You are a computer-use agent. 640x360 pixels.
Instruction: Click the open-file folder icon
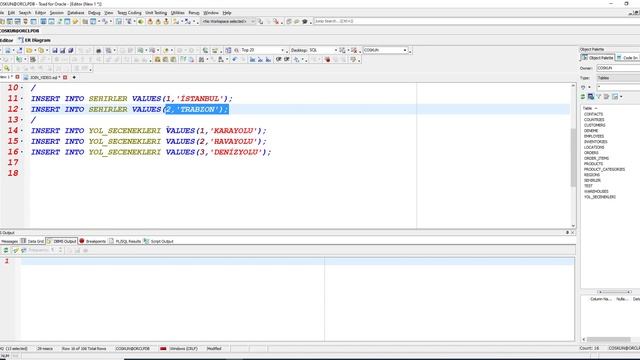[29, 50]
